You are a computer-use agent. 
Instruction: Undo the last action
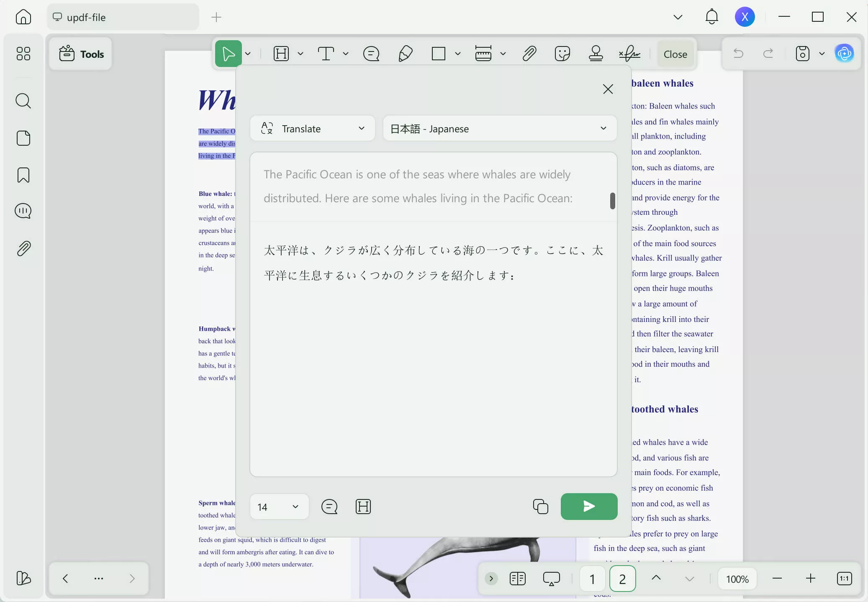tap(738, 54)
